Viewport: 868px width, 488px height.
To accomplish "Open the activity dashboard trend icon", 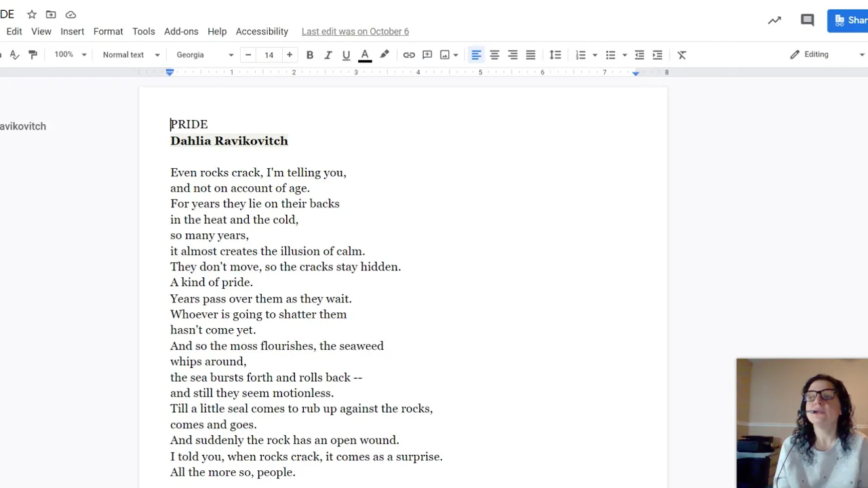I will click(774, 20).
